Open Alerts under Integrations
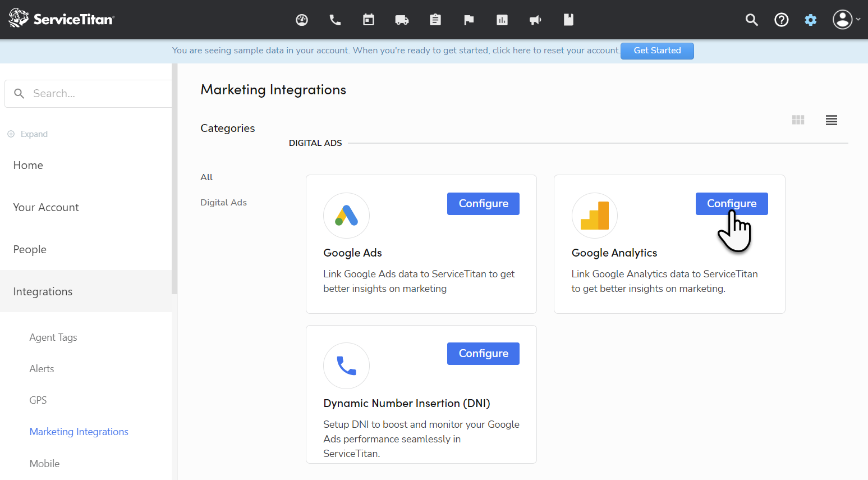868x480 pixels. point(42,369)
